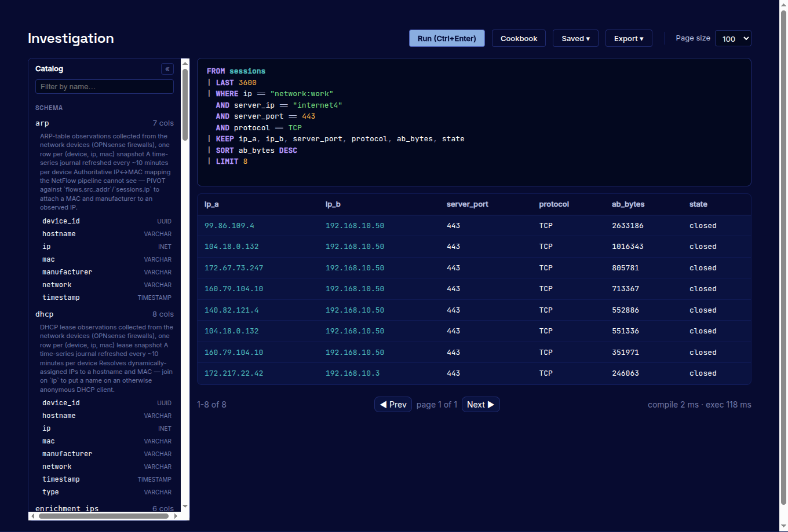Viewport: 788px width, 532px height.
Task: Focus the Filter by name field
Action: coord(104,87)
